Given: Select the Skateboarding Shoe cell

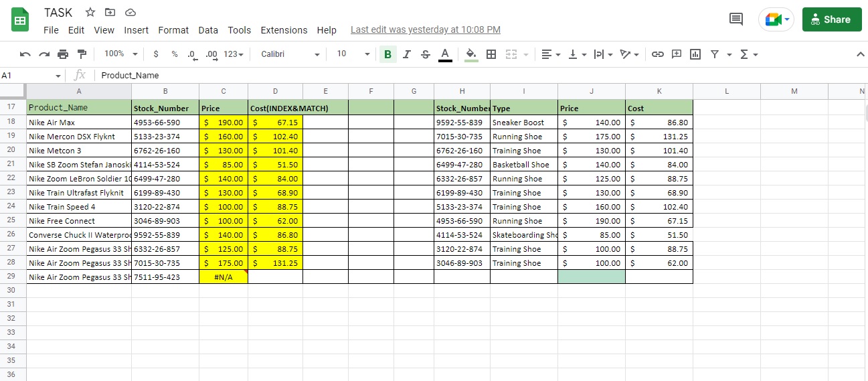Looking at the screenshot, I should (524, 234).
